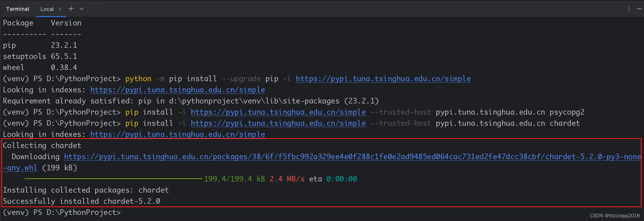Click the 'Package' column header
Screen dimensions: 644x221
tap(18, 23)
